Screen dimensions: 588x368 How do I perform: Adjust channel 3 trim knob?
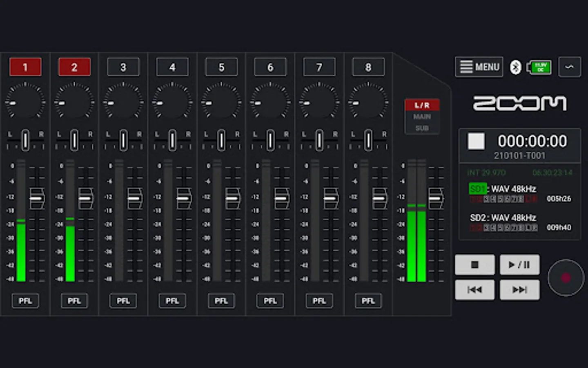pos(123,102)
